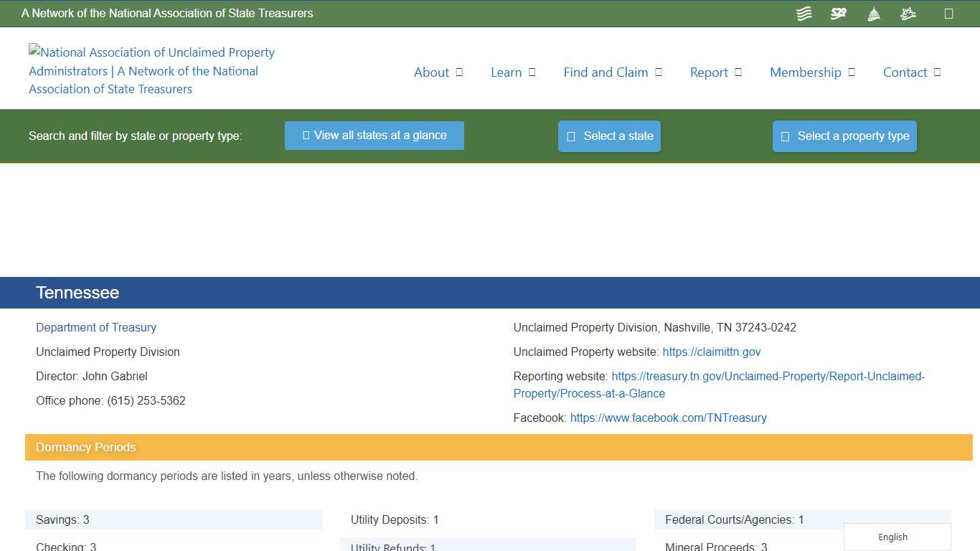Click the map icon on Select a state button
Viewport: 980px width, 551px height.
click(570, 136)
